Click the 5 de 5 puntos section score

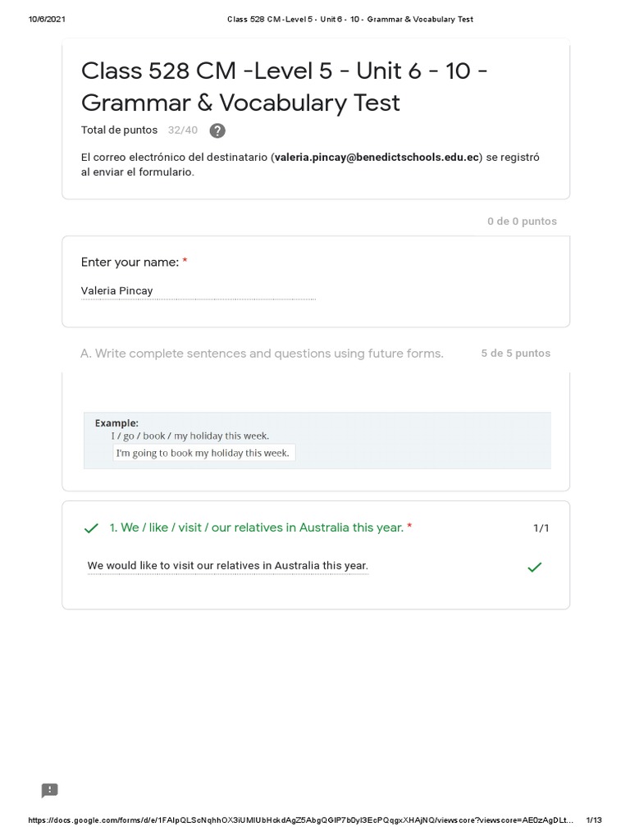tap(515, 354)
